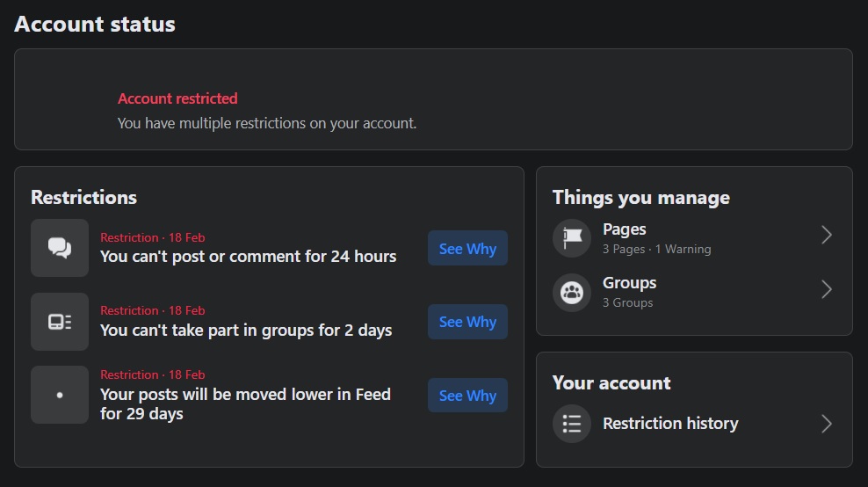Click the Groups people icon
The height and width of the screenshot is (487, 868).
572,292
